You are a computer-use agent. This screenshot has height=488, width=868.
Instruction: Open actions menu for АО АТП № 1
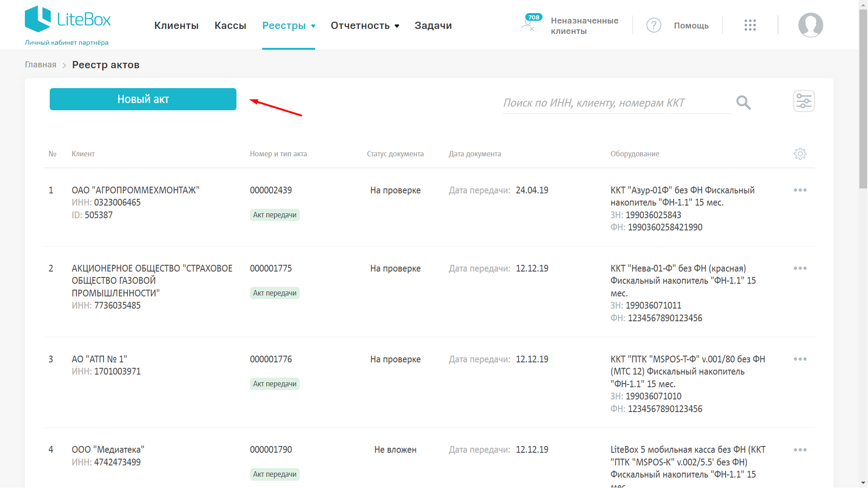(800, 359)
